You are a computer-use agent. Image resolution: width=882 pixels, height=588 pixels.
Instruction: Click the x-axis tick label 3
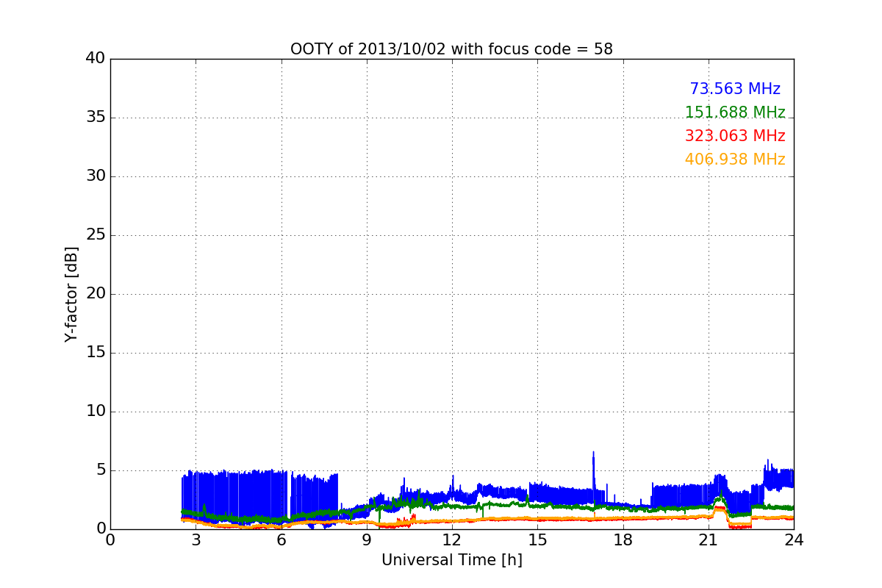click(x=196, y=540)
